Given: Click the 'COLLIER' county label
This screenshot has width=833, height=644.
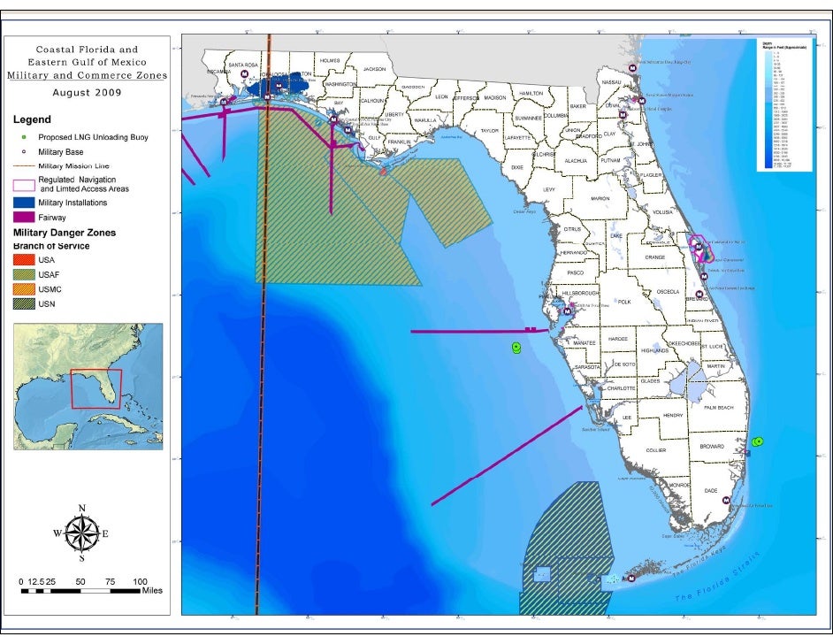Looking at the screenshot, I should [656, 450].
